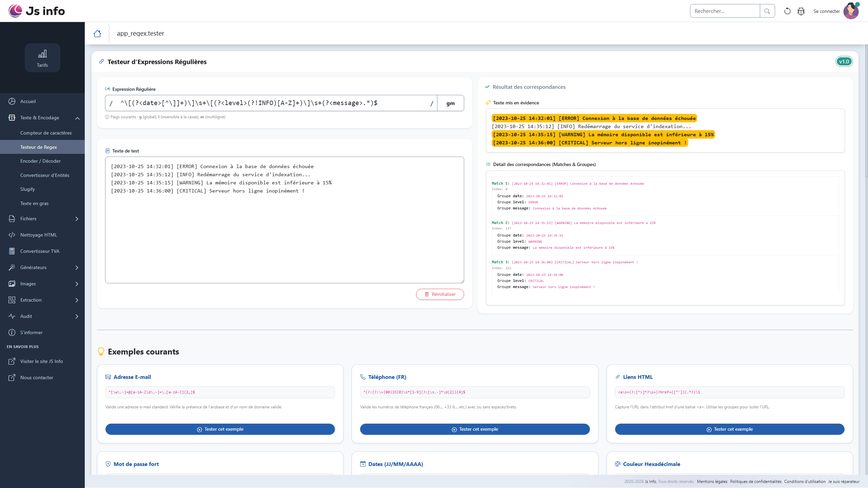Click the link icon beside Testeur d'Expressions Régulières

pos(101,61)
